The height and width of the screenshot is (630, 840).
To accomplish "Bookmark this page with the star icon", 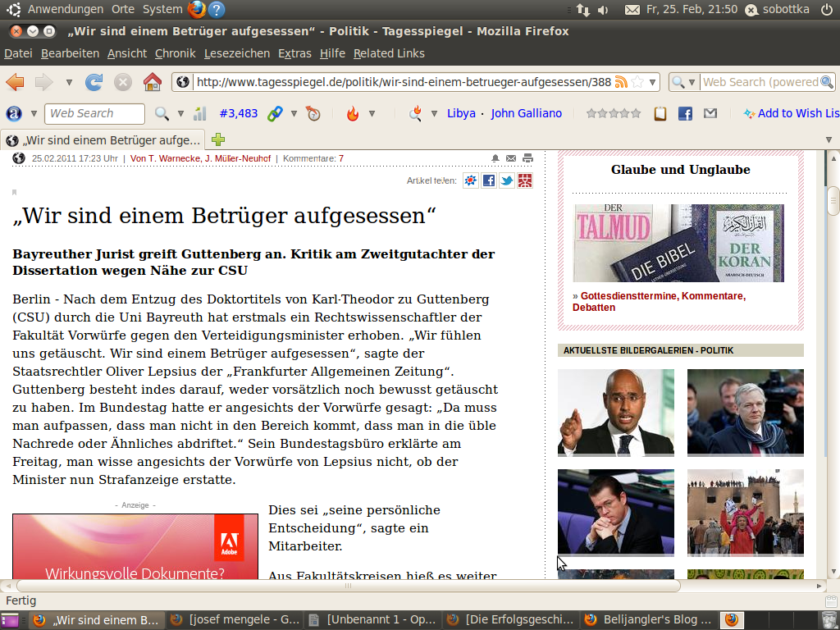I will tap(637, 82).
